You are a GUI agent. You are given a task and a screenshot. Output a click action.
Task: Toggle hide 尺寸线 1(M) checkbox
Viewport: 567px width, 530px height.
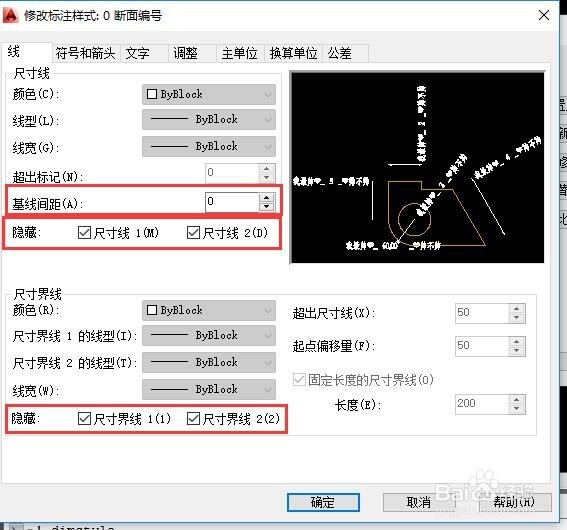click(84, 232)
